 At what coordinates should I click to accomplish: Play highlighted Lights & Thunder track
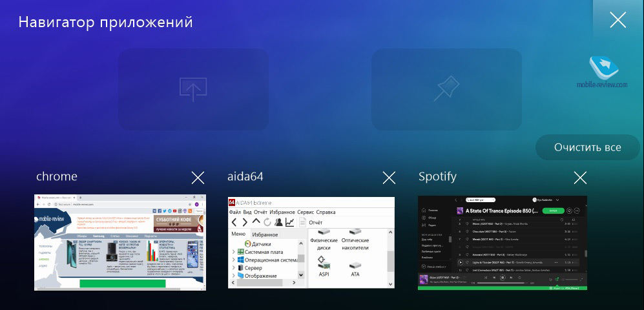[461, 262]
